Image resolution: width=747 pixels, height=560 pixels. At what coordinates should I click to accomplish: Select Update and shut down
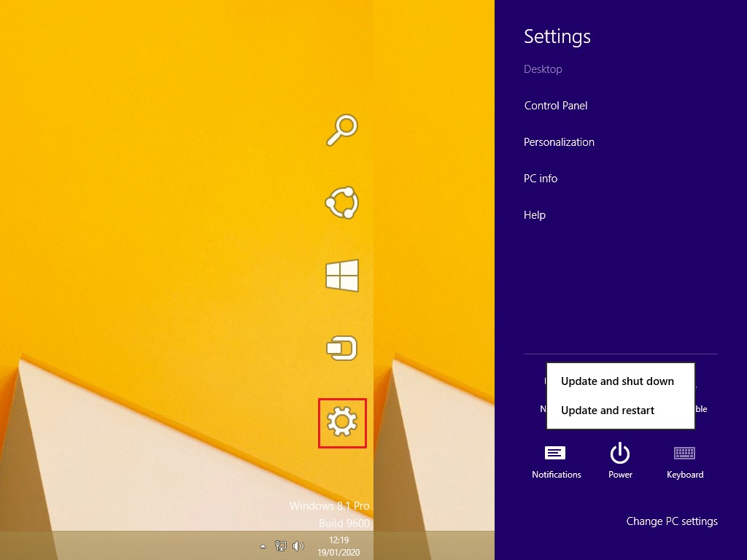point(617,381)
